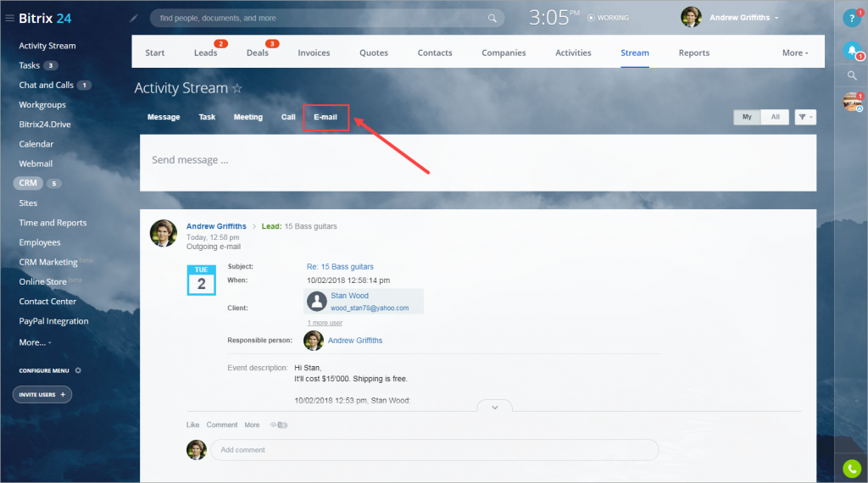Open Andrew Griffiths user menu dropdown

[x=743, y=18]
